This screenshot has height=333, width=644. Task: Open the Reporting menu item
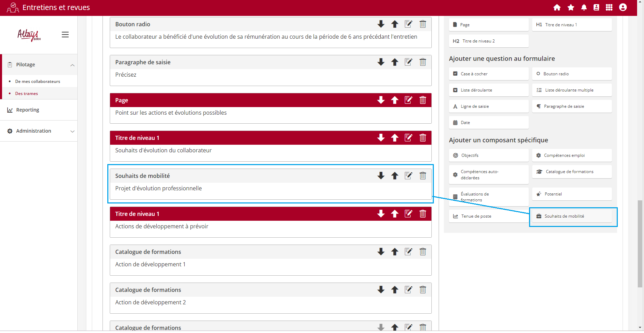(x=28, y=110)
